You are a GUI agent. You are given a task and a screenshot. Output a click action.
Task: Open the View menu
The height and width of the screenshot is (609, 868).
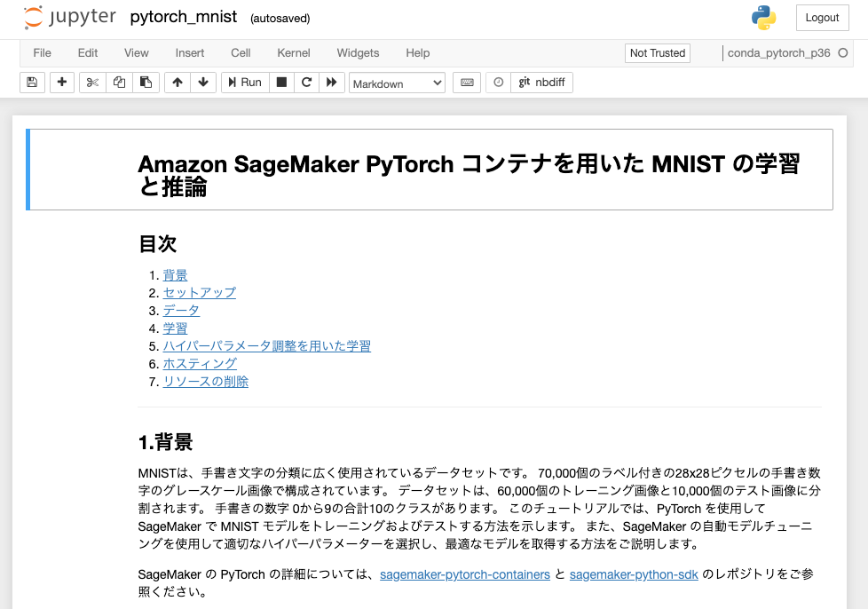pos(136,53)
